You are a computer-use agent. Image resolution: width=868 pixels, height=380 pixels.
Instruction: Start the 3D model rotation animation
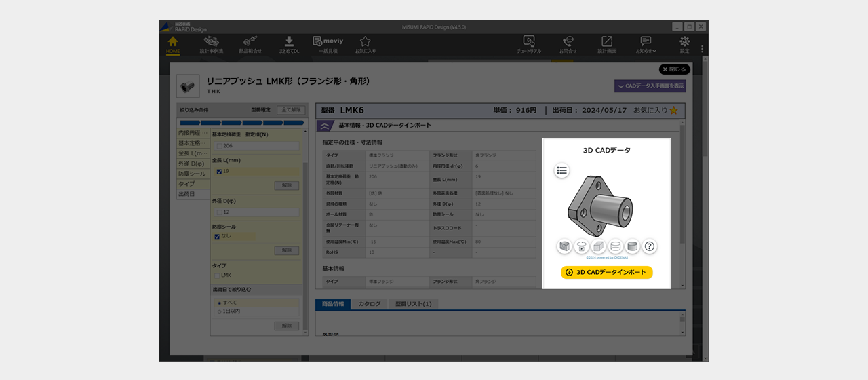coord(581,246)
